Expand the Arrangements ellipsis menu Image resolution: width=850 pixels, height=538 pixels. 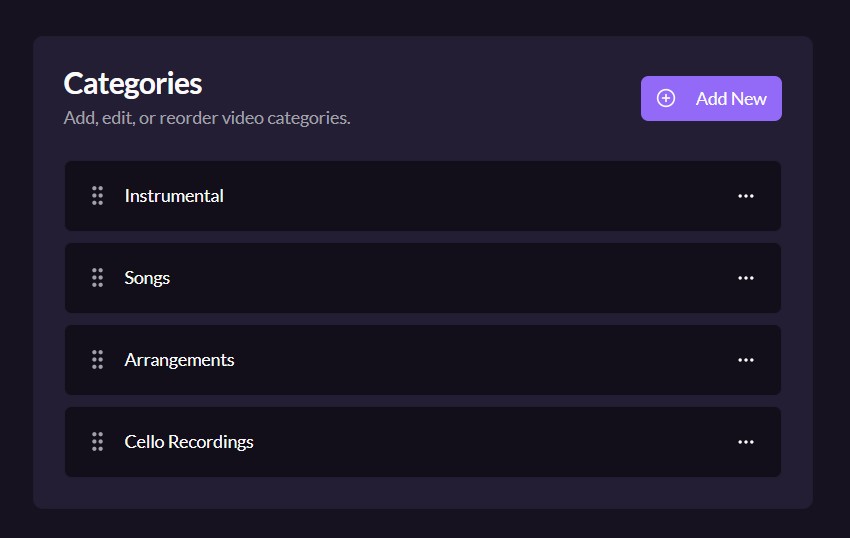(x=745, y=360)
